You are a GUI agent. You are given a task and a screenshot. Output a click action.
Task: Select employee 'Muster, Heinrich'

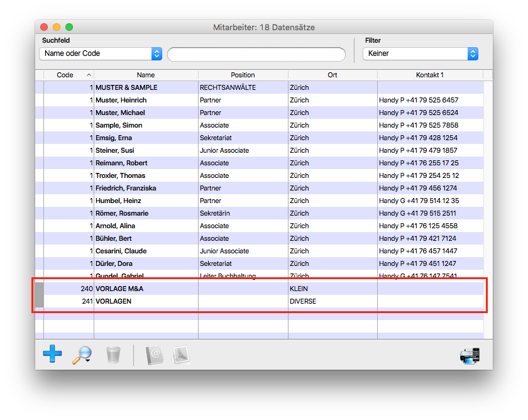[x=260, y=100]
